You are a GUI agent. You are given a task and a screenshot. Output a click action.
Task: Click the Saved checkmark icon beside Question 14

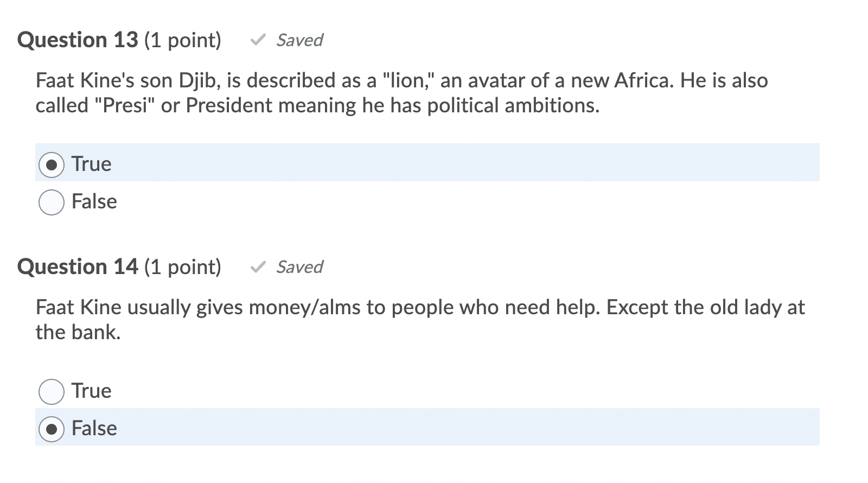pos(259,267)
